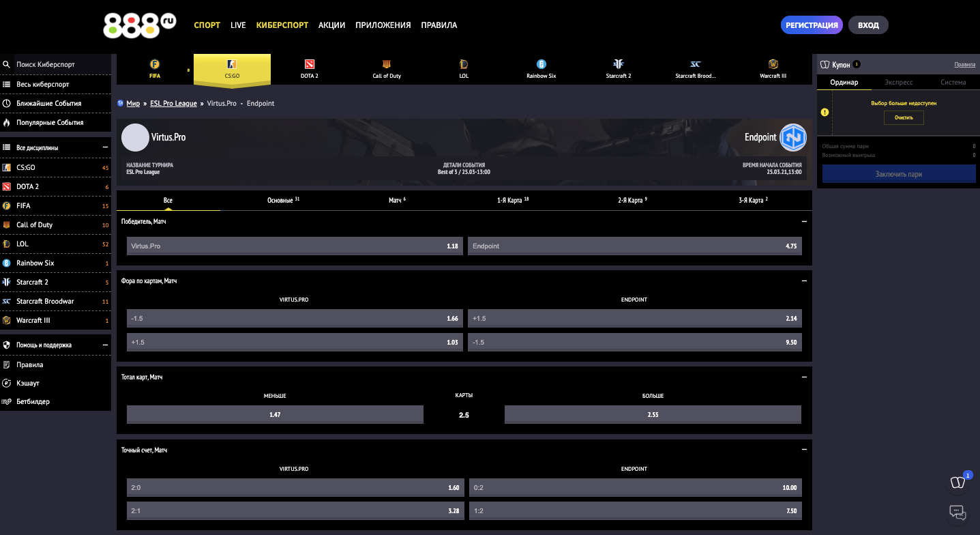
Task: Click the clock icon for Ближайшие События
Action: click(7, 104)
